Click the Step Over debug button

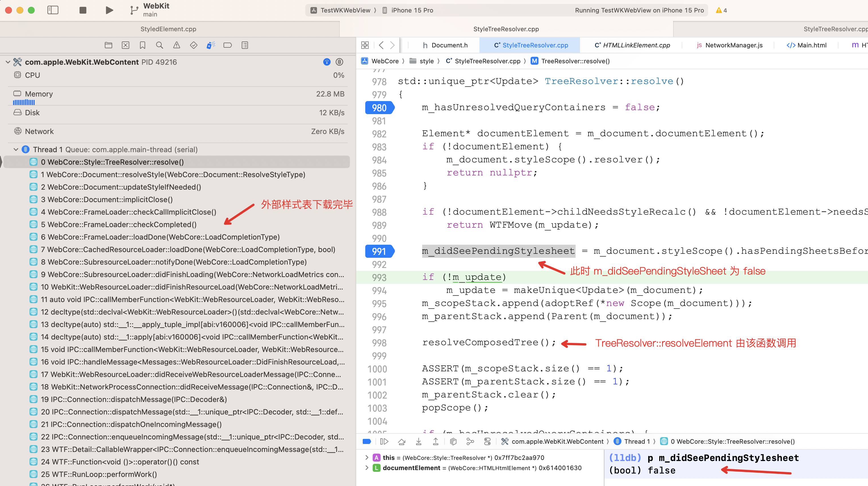402,441
